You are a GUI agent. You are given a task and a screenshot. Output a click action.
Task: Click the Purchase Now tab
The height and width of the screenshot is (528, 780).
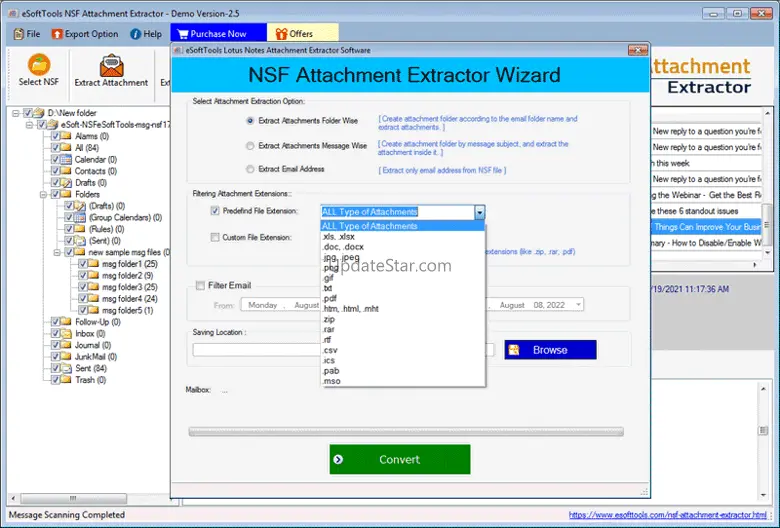pos(218,33)
